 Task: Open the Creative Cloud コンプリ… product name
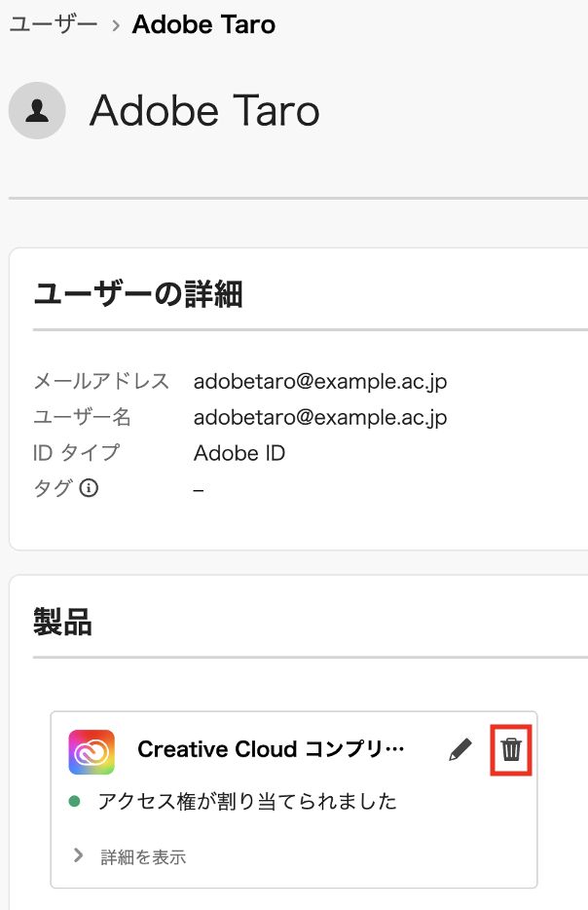point(270,749)
